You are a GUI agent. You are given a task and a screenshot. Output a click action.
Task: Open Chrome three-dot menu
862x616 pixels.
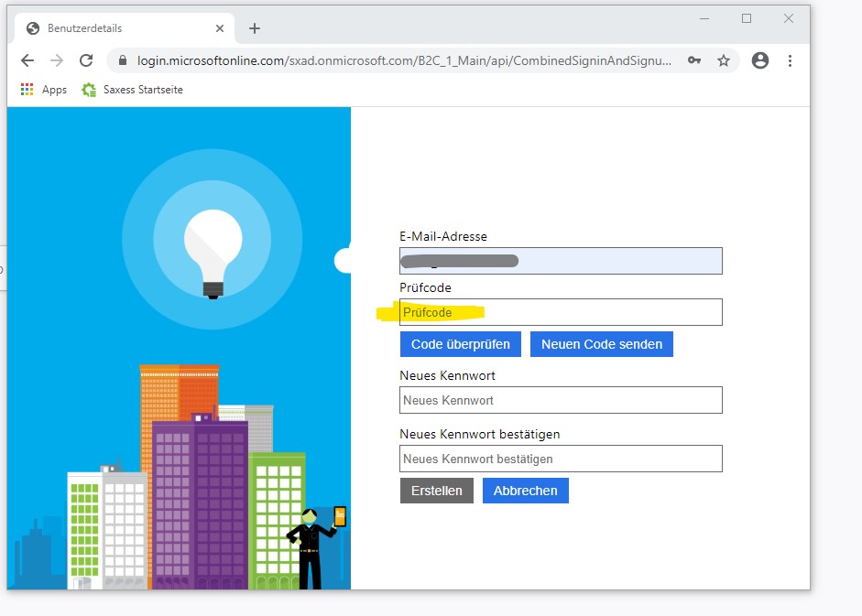click(790, 60)
